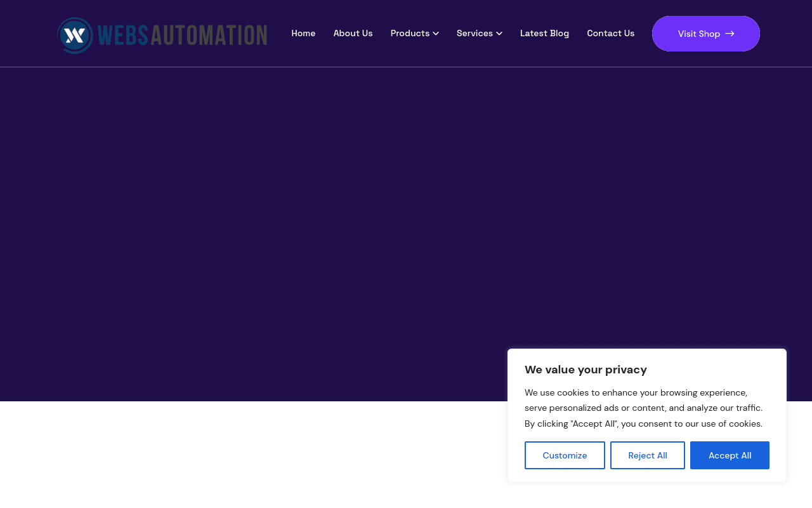
Task: Expand the Products dropdown chevron
Action: pyautogui.click(x=436, y=34)
